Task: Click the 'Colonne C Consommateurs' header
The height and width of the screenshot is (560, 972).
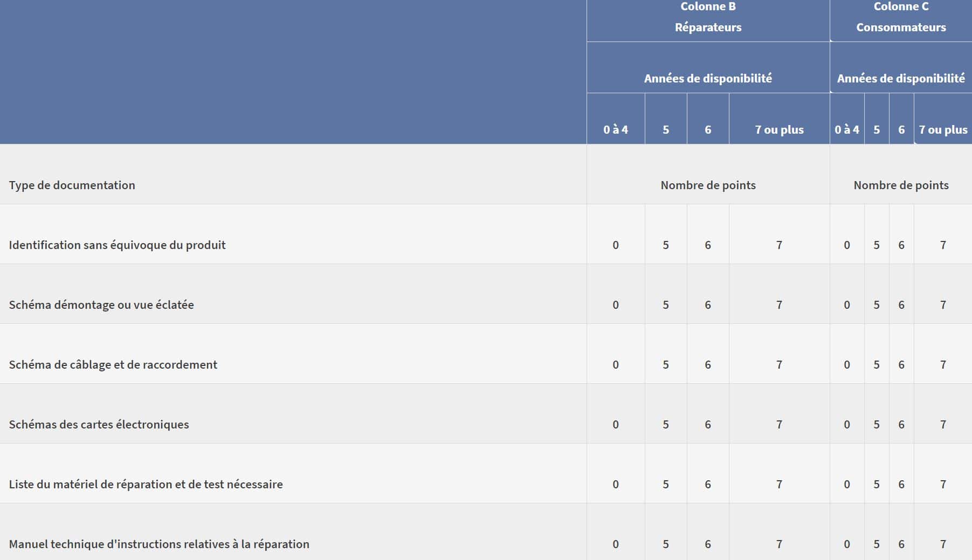Action: pyautogui.click(x=901, y=17)
